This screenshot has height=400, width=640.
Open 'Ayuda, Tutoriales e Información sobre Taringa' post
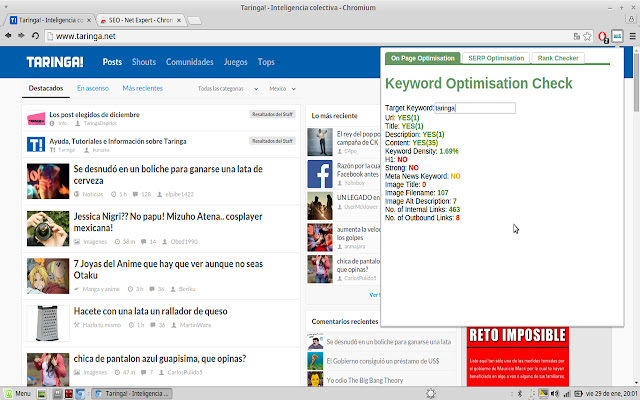click(118, 141)
